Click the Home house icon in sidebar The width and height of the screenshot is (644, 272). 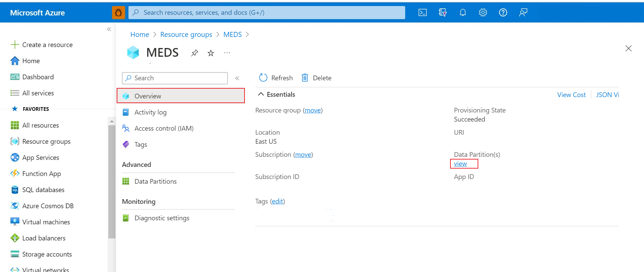pos(15,61)
